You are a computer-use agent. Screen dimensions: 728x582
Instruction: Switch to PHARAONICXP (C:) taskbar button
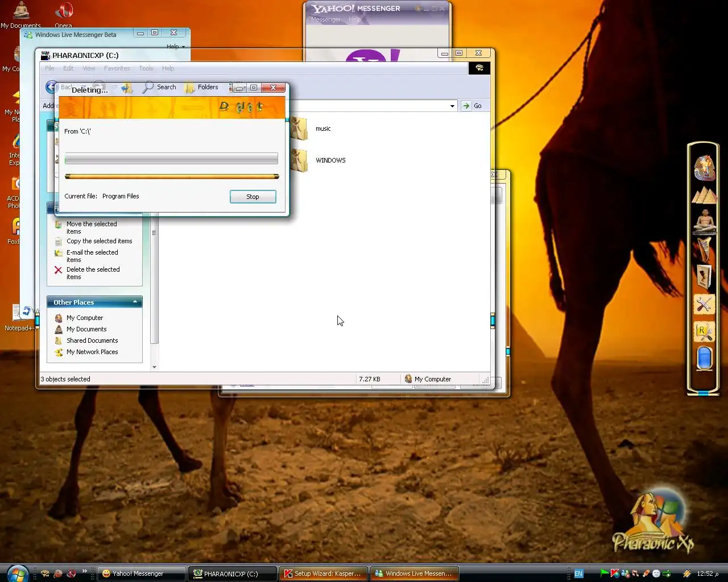[x=233, y=573]
